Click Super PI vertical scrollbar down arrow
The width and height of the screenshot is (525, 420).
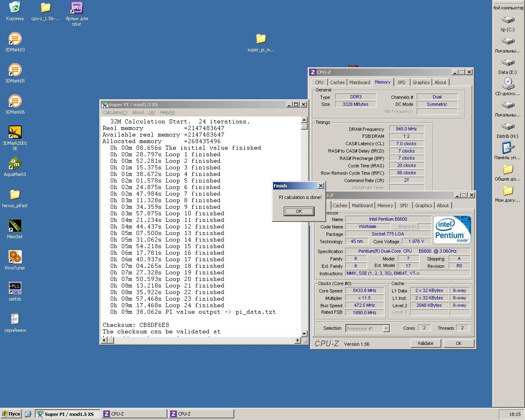tap(304, 334)
